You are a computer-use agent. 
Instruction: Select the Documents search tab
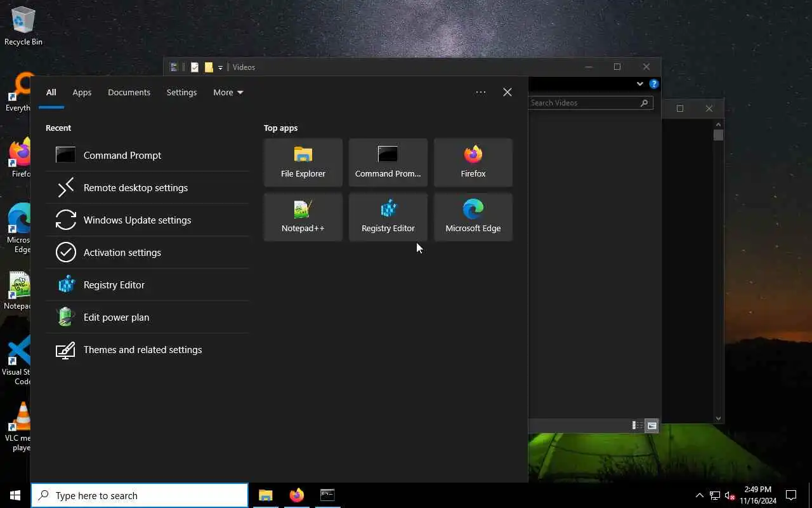pos(129,93)
